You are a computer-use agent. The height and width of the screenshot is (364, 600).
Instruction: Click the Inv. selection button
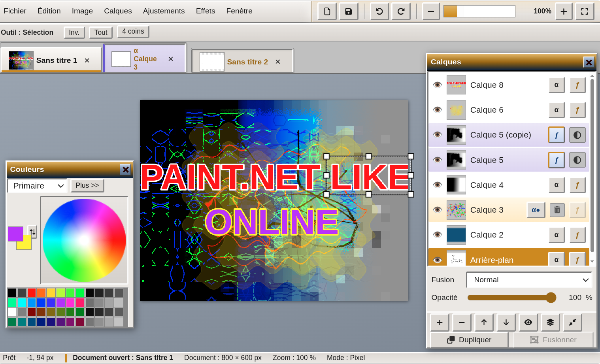[74, 32]
